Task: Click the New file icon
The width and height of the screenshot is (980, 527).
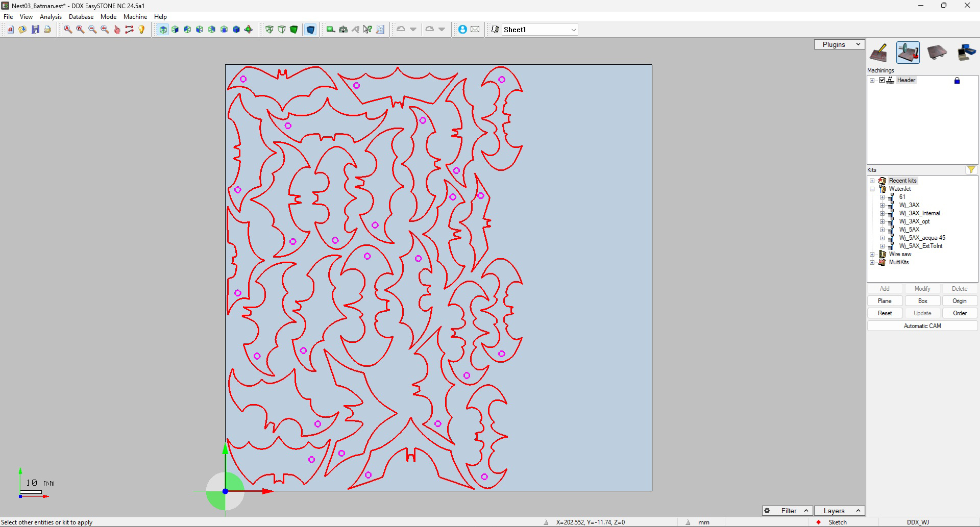Action: pos(11,30)
